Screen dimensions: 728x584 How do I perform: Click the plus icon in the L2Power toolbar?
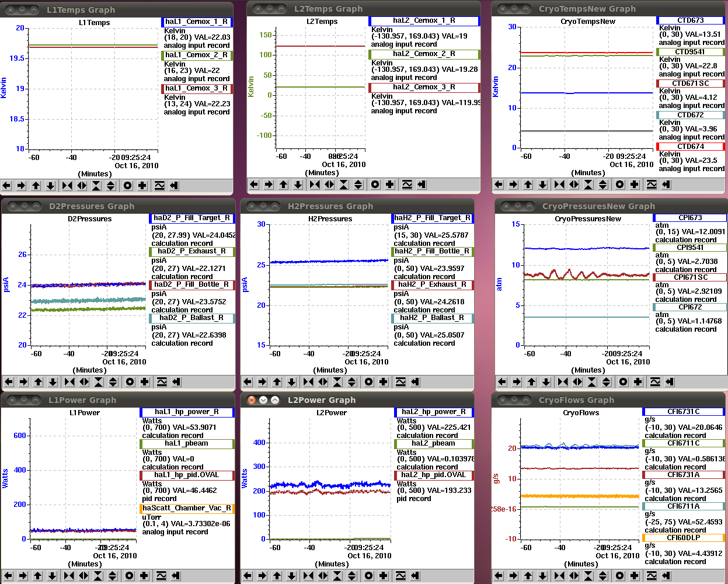384,576
